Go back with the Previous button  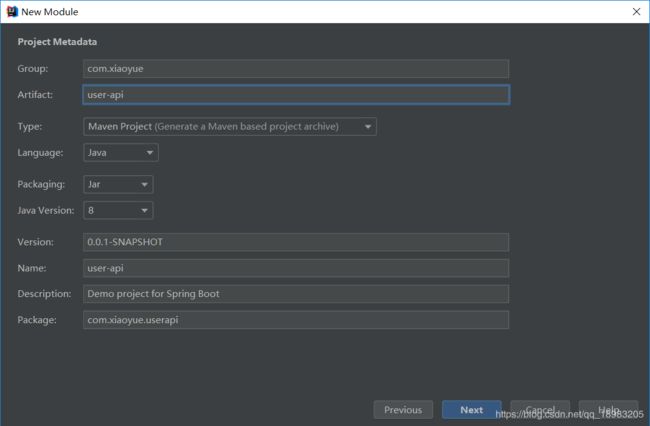[x=403, y=410]
